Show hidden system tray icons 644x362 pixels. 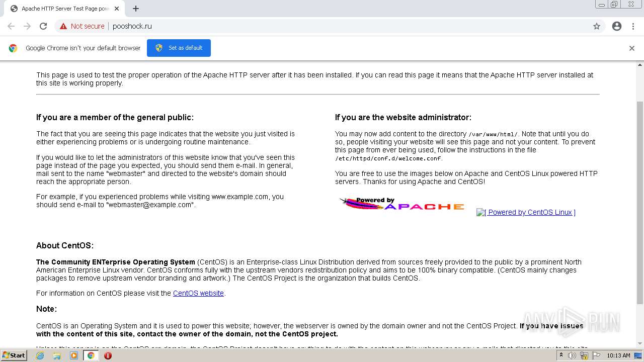point(561,355)
